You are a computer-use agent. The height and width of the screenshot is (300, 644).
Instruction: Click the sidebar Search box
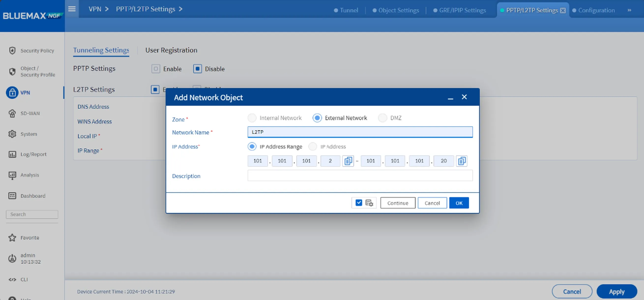(x=32, y=214)
